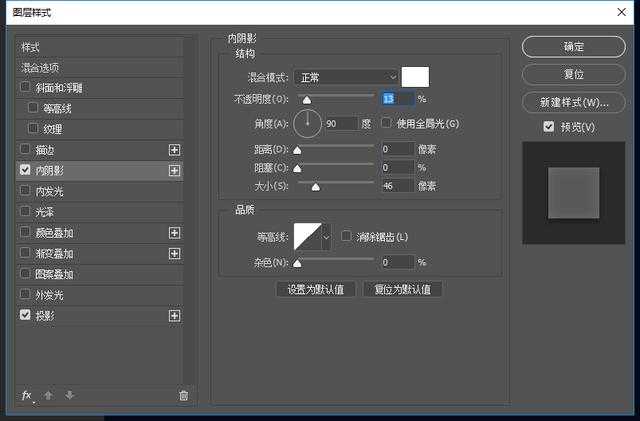This screenshot has width=640, height=421.
Task: Click the fx add effect icon
Action: (x=27, y=395)
